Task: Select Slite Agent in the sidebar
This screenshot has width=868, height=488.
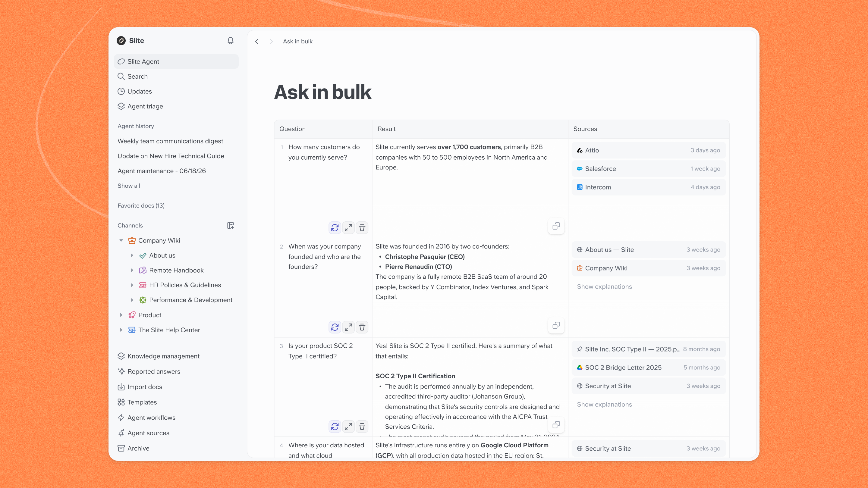Action: (x=176, y=61)
